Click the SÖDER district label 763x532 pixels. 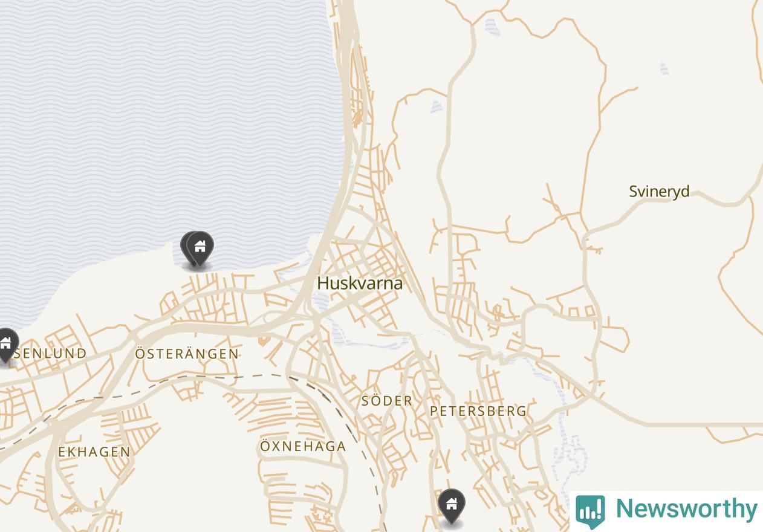[387, 401]
